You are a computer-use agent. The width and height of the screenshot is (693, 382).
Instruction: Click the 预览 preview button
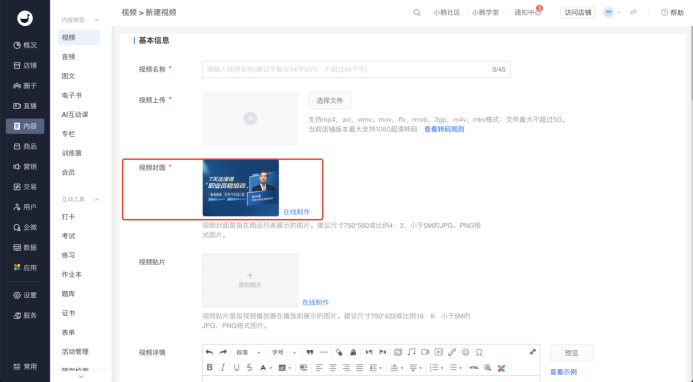pyautogui.click(x=571, y=353)
